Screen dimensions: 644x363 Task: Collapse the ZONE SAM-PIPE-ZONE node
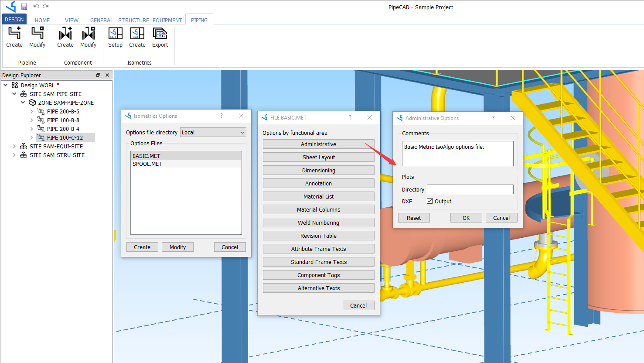pos(23,103)
